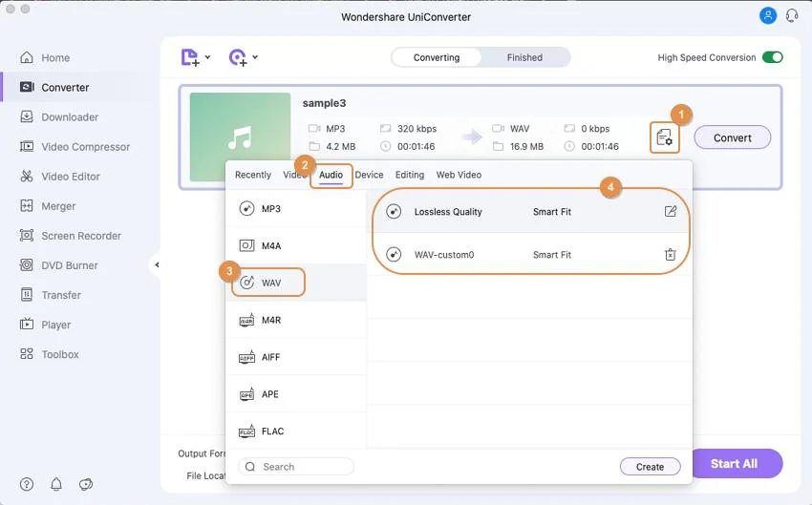Switch to the Editing tab
The image size is (812, 505).
pos(410,175)
